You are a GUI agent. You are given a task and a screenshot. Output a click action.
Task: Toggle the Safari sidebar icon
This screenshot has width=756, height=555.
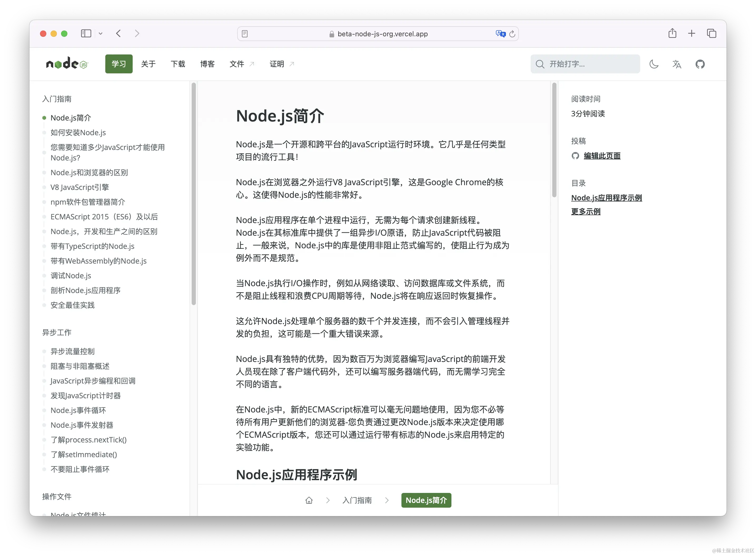coord(86,34)
